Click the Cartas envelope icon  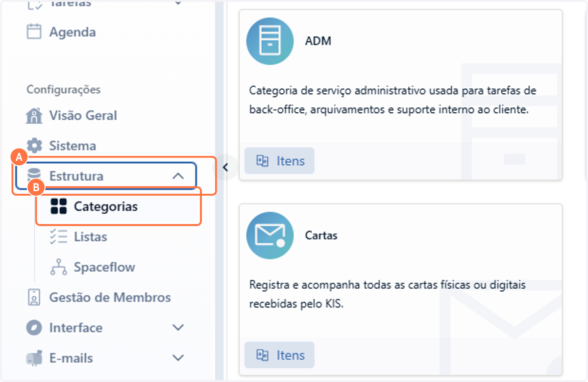tap(270, 236)
